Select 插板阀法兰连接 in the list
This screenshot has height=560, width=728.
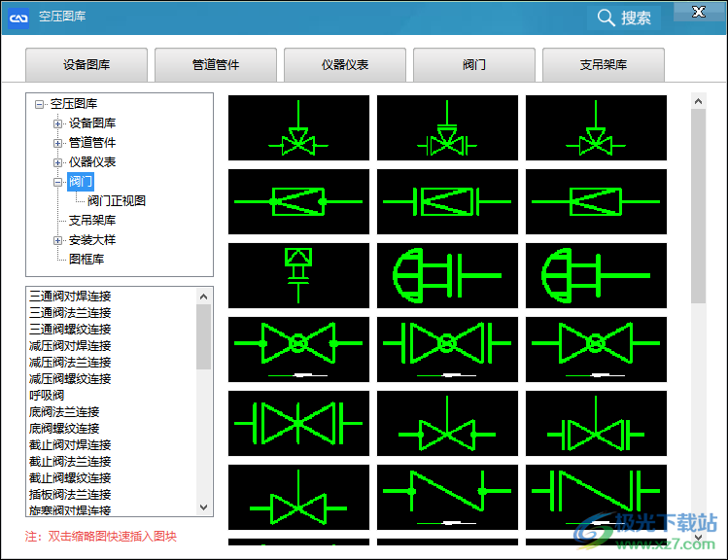pyautogui.click(x=70, y=495)
